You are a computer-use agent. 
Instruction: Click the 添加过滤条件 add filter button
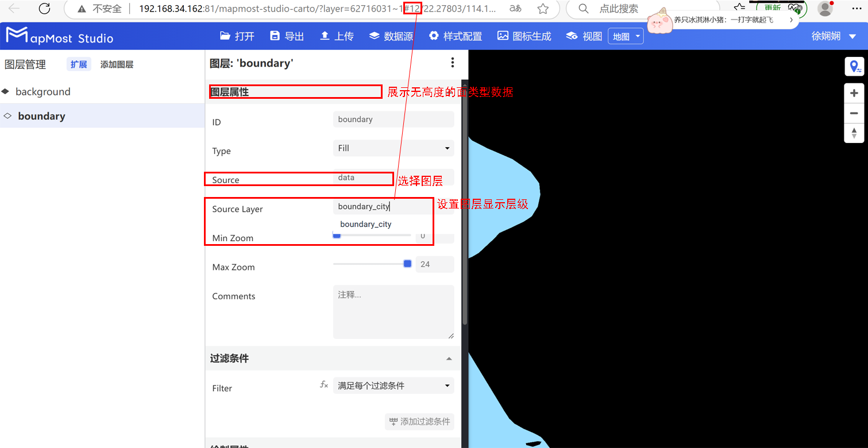coord(419,422)
